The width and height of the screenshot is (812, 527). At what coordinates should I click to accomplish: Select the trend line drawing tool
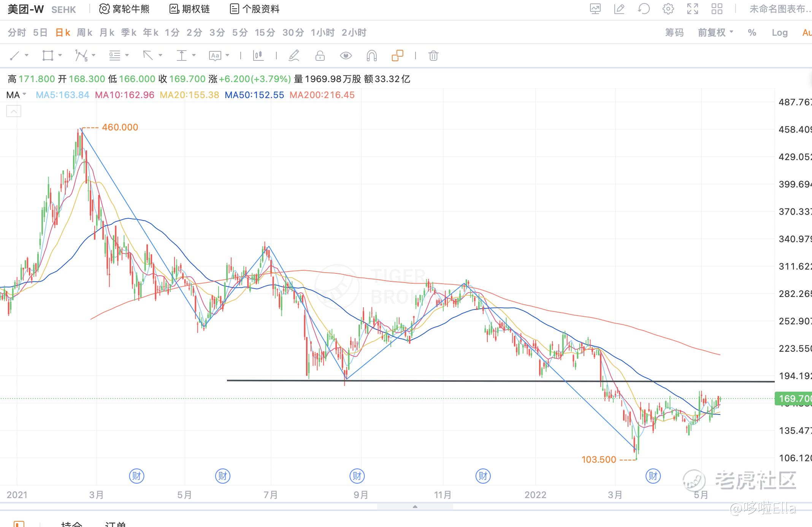(14, 56)
